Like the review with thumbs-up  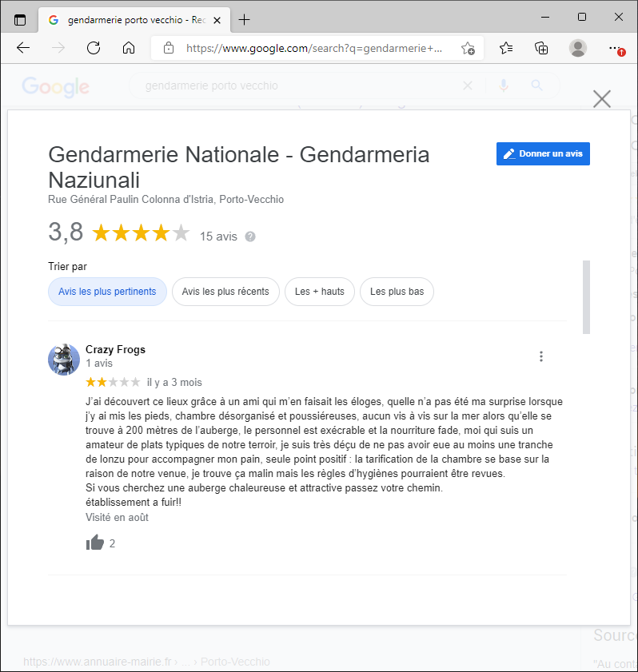[95, 543]
